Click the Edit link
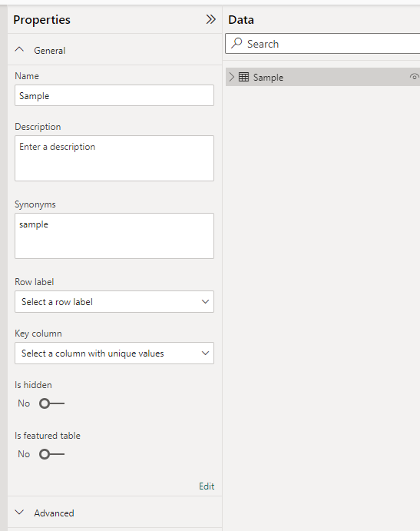 tap(207, 486)
